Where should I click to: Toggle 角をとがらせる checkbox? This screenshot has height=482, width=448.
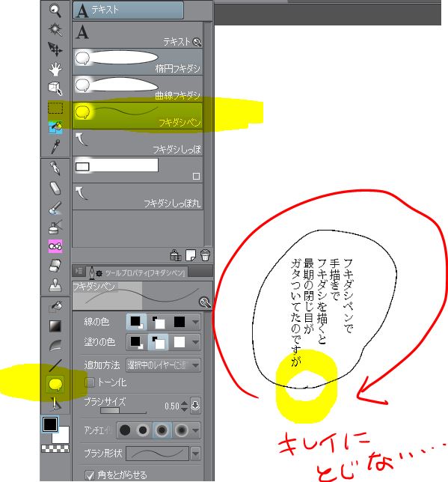click(90, 475)
